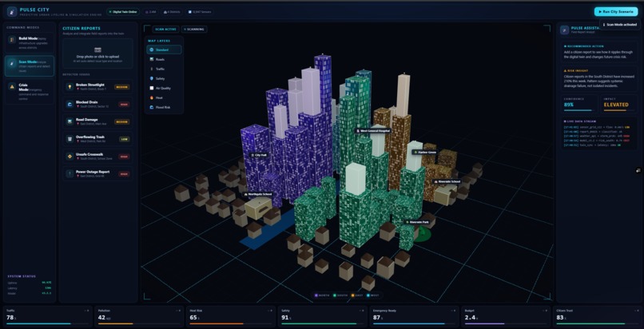
Task: Expand the Pollution metric card control
Action: tap(178, 311)
